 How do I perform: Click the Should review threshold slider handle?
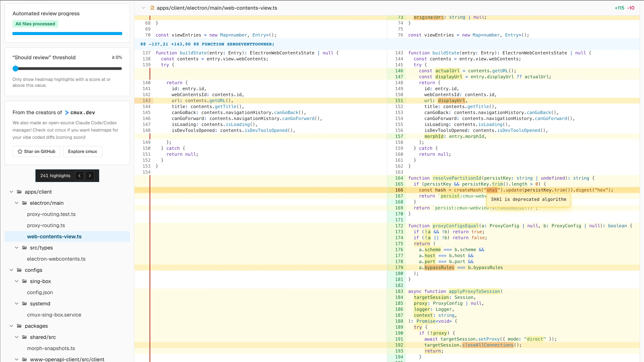(x=15, y=68)
